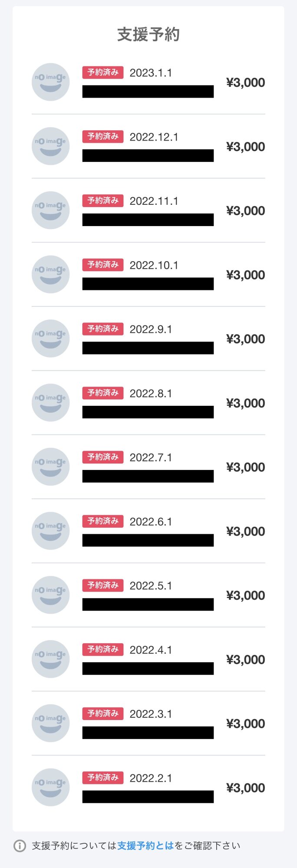
Task: Open the redacted project title under 2022.8.1
Action: click(148, 412)
